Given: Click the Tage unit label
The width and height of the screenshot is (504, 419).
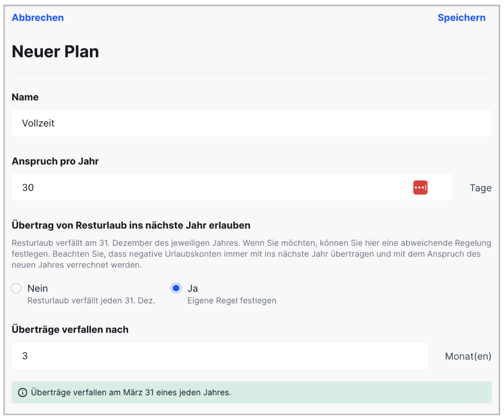Looking at the screenshot, I should coord(481,188).
